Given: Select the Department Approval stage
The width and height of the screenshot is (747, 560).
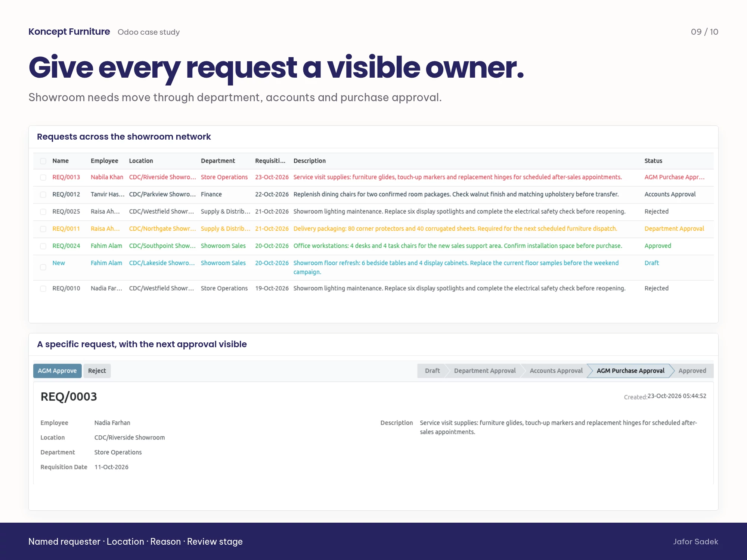Looking at the screenshot, I should pyautogui.click(x=485, y=371).
